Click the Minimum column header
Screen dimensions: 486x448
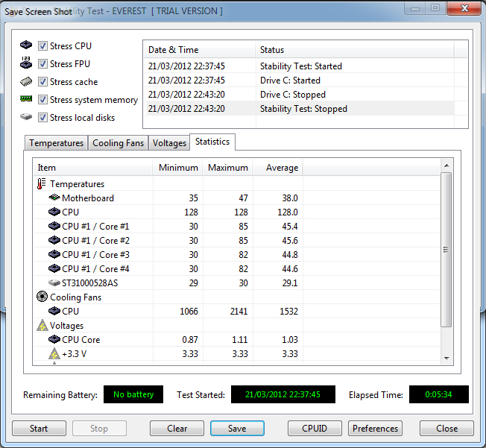click(178, 168)
